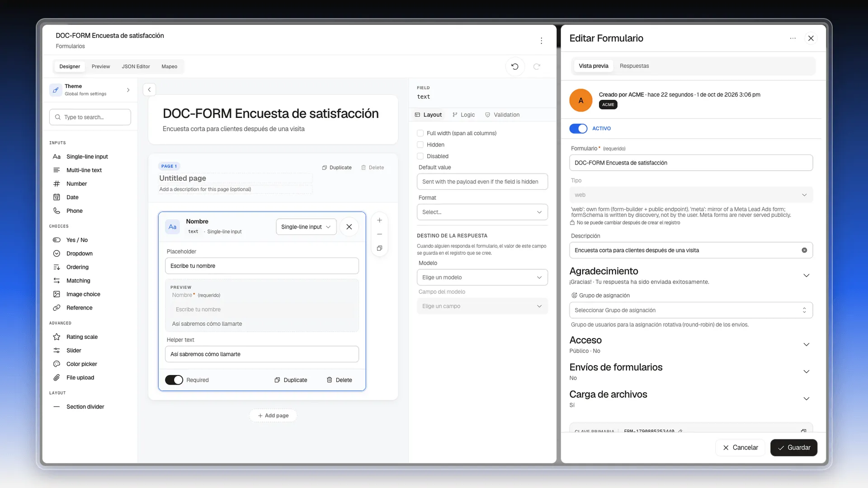The width and height of the screenshot is (868, 488).
Task: Open the Single-line input type dropdown
Action: 306,227
